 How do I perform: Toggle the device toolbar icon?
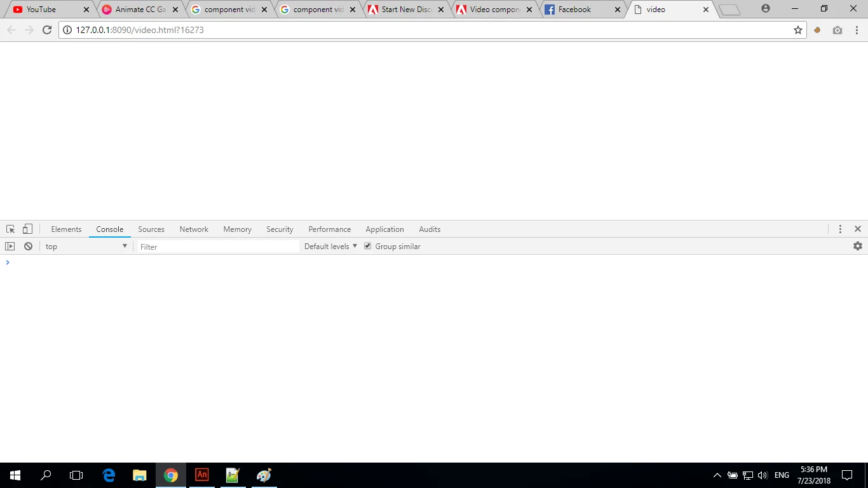pyautogui.click(x=27, y=229)
